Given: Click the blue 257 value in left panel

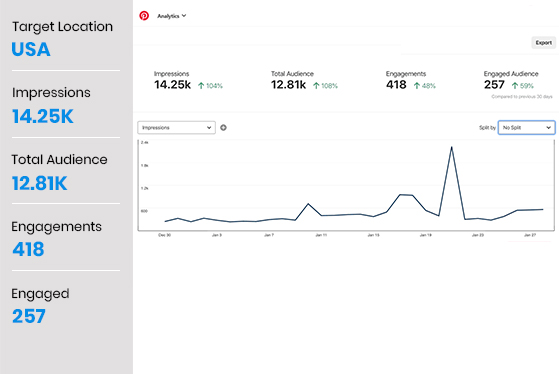Looking at the screenshot, I should [x=29, y=316].
